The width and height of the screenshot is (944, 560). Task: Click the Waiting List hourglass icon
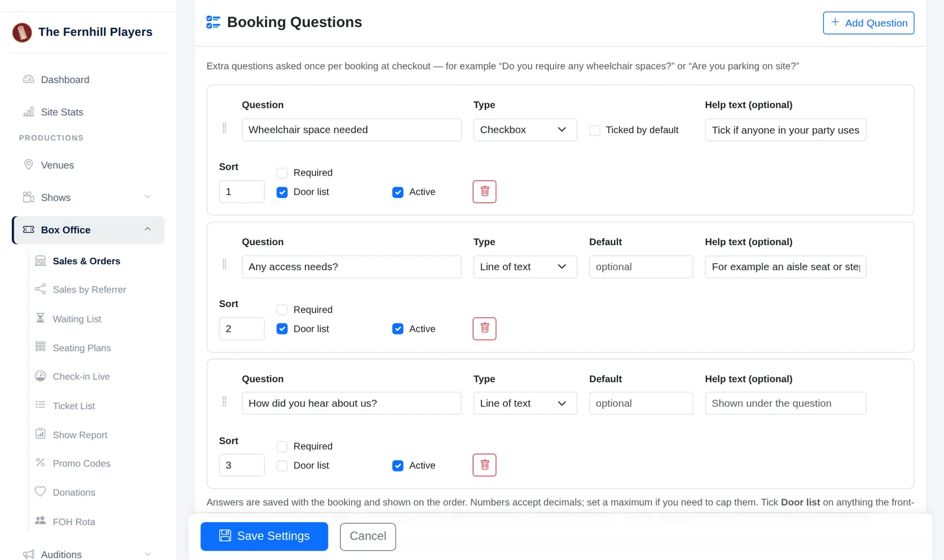click(40, 318)
